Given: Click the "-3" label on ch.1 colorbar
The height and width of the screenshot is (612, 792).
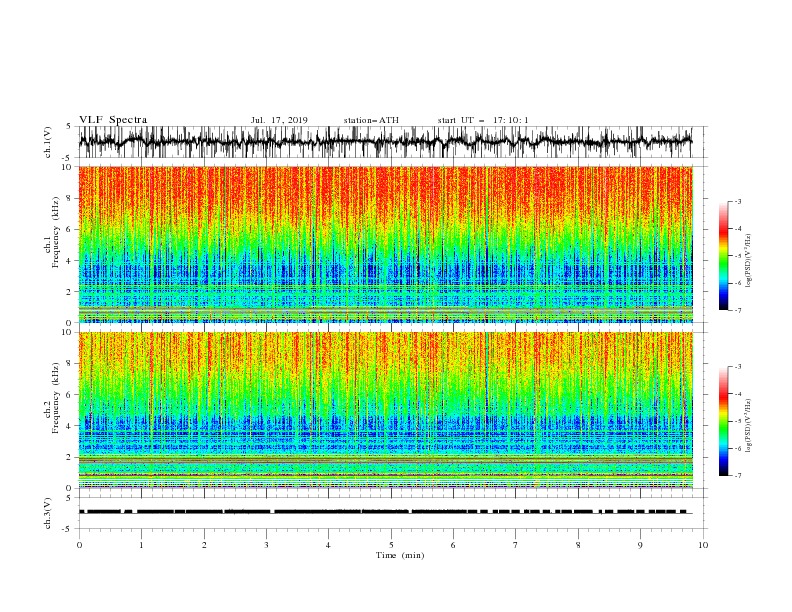Looking at the screenshot, I should [x=738, y=201].
